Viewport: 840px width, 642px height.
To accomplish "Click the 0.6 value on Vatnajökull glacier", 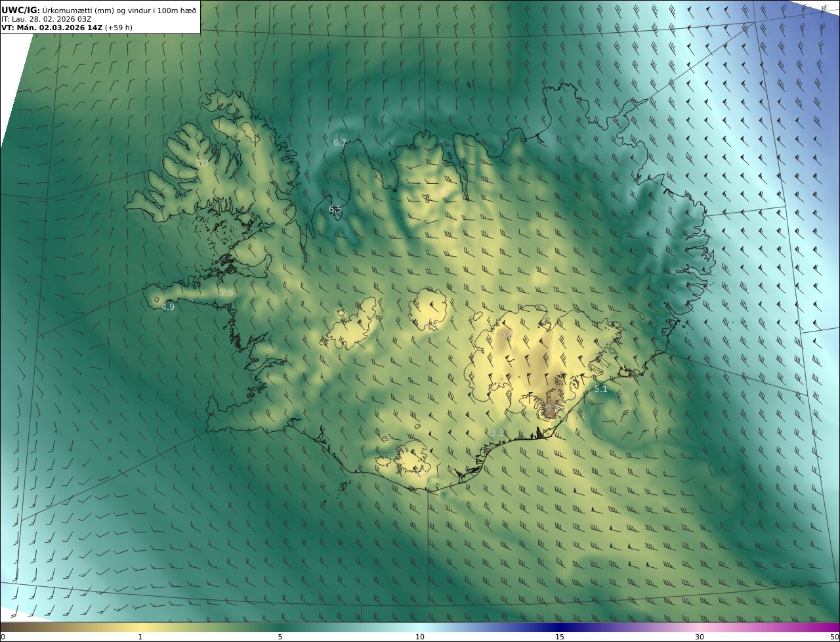I will pos(505,335).
